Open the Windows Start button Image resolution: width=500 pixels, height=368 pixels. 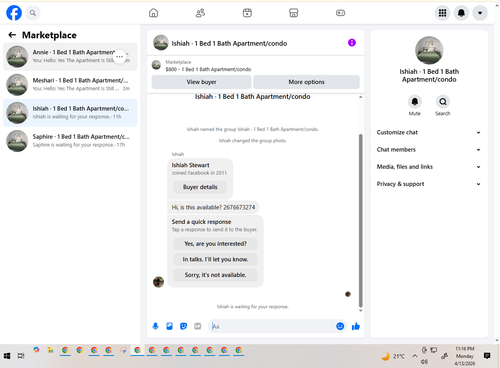(7, 356)
